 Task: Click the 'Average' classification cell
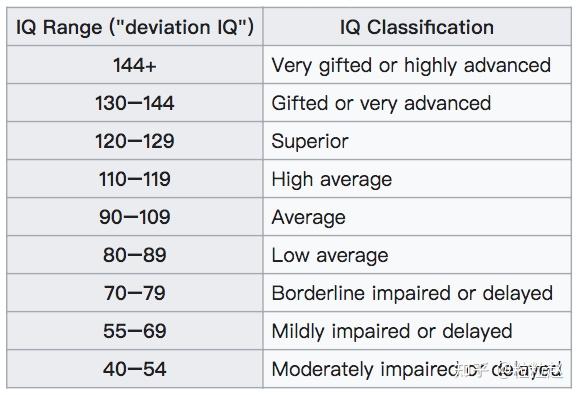[x=417, y=217]
